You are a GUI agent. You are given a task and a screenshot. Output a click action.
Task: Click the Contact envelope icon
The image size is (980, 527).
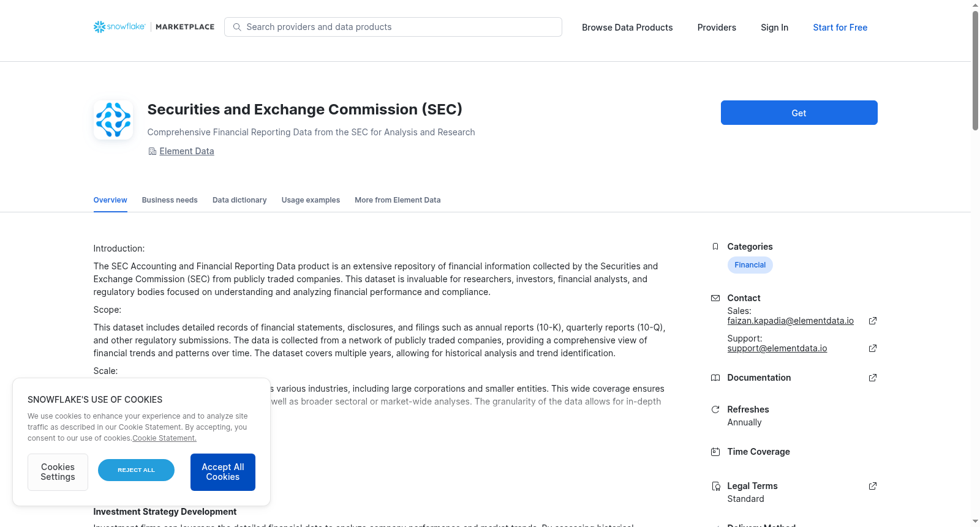point(715,298)
